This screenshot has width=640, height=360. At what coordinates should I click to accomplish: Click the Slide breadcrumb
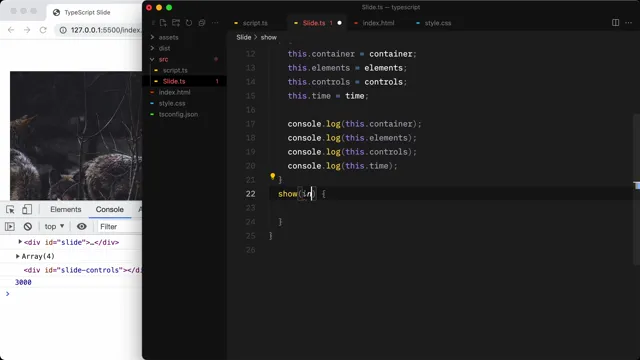click(x=244, y=37)
